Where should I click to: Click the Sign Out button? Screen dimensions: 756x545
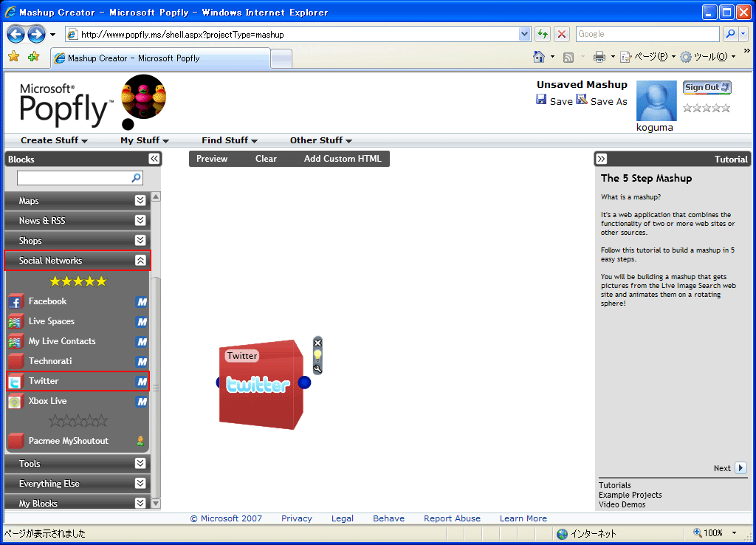pos(707,87)
